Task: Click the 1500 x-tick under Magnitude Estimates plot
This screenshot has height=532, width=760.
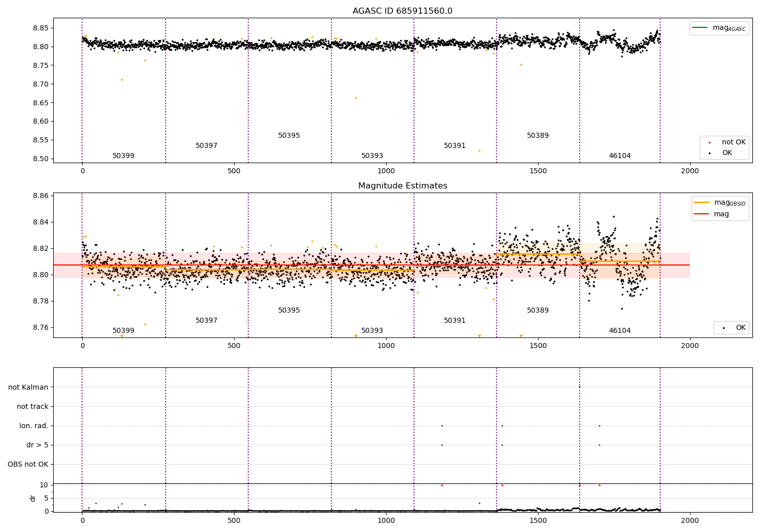Action: pyautogui.click(x=538, y=346)
